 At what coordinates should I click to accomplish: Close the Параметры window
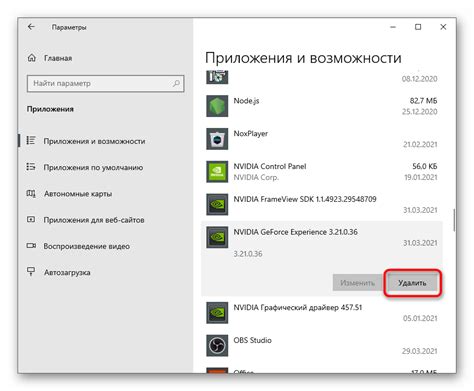point(443,27)
